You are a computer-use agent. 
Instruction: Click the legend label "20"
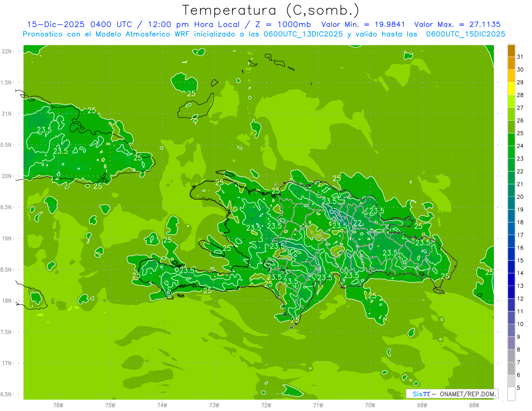pos(520,197)
